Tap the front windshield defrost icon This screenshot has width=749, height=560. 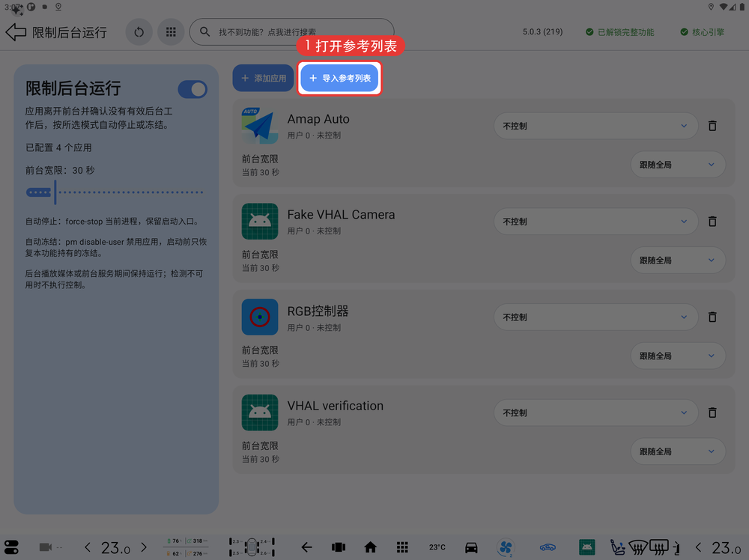pos(638,547)
